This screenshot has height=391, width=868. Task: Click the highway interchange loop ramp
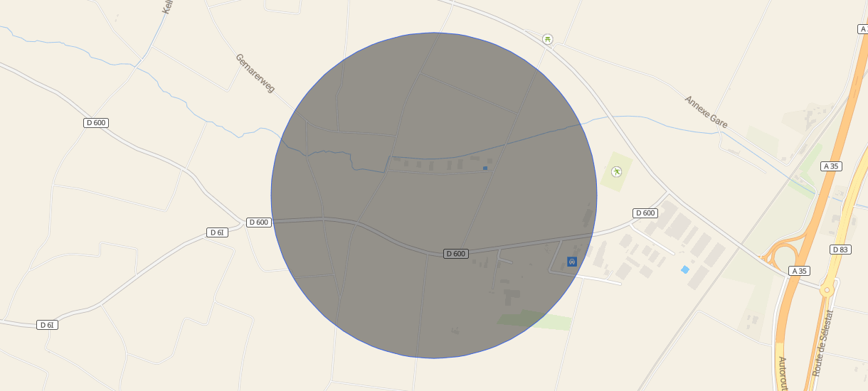pos(784,255)
